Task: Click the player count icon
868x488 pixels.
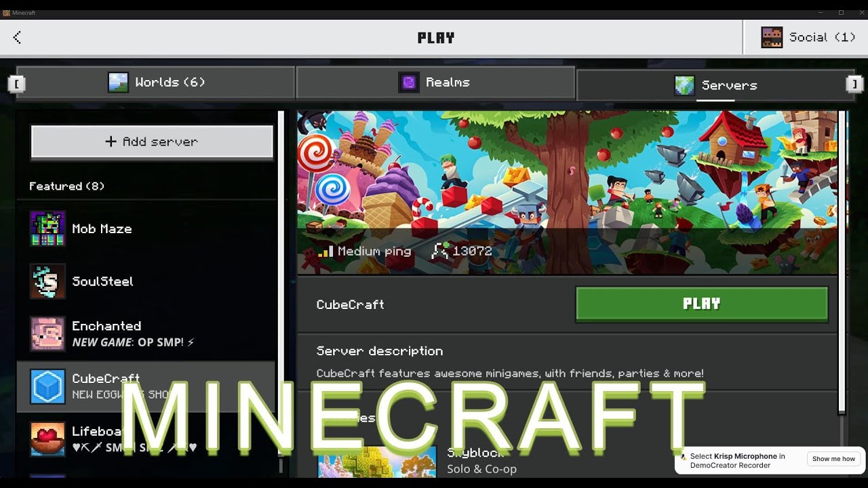Action: [x=440, y=251]
